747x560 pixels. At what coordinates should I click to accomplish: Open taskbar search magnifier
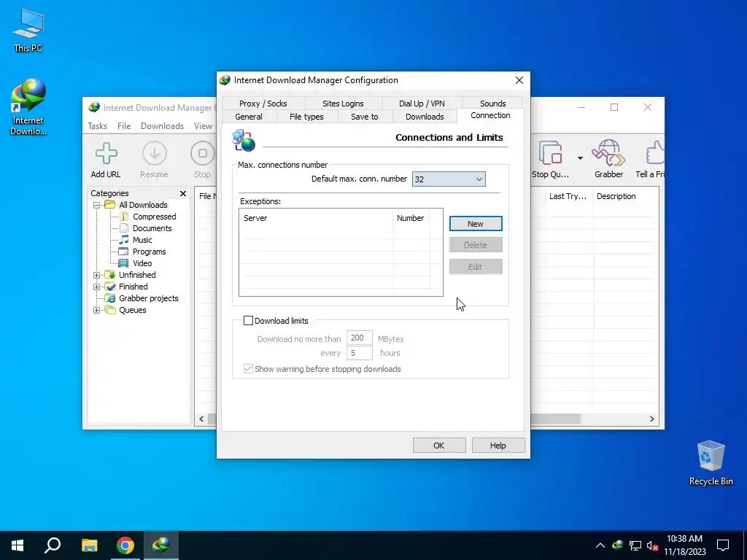[x=53, y=545]
